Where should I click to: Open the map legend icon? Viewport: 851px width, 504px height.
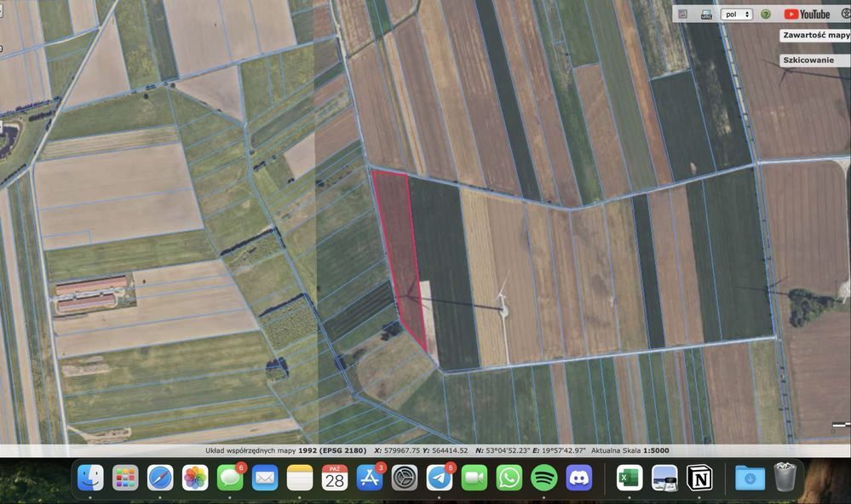coord(683,14)
